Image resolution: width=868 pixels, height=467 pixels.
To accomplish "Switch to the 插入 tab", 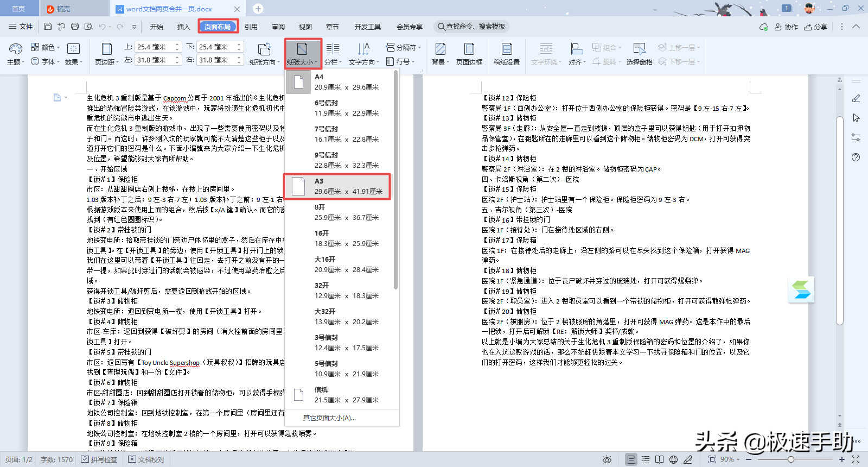I will (x=184, y=27).
